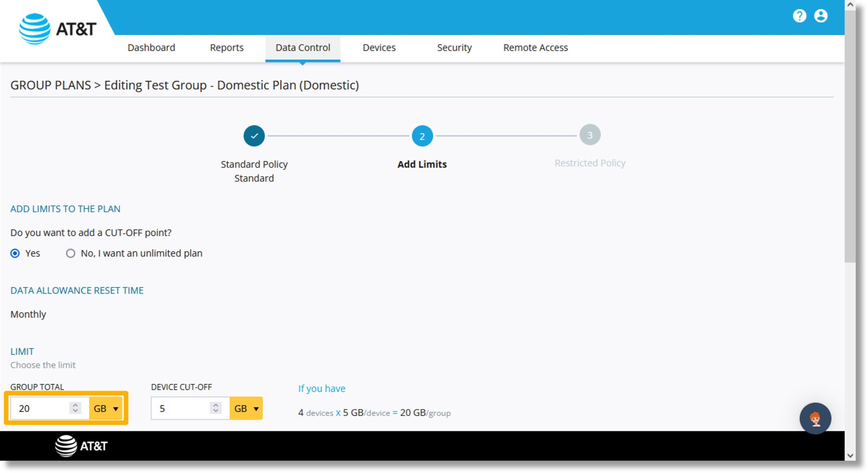Click the ADD LIMITS TO THE PLAN link
The height and width of the screenshot is (473, 868).
(x=66, y=208)
